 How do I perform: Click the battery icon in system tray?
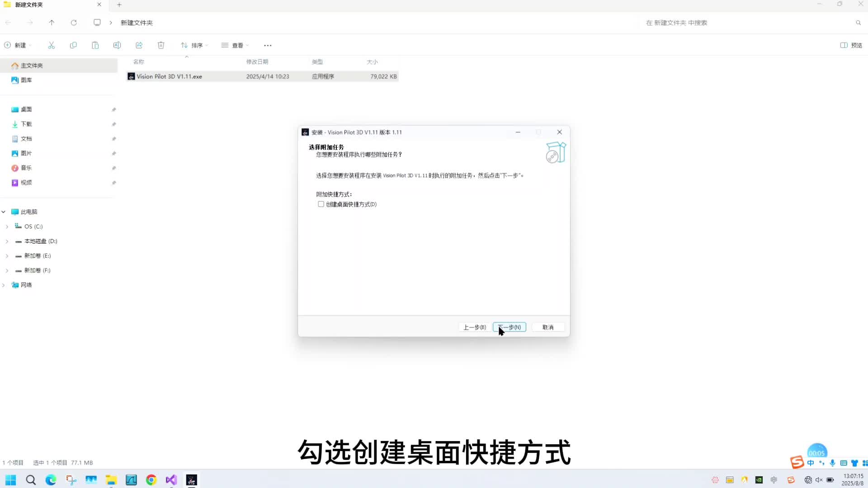click(x=830, y=480)
